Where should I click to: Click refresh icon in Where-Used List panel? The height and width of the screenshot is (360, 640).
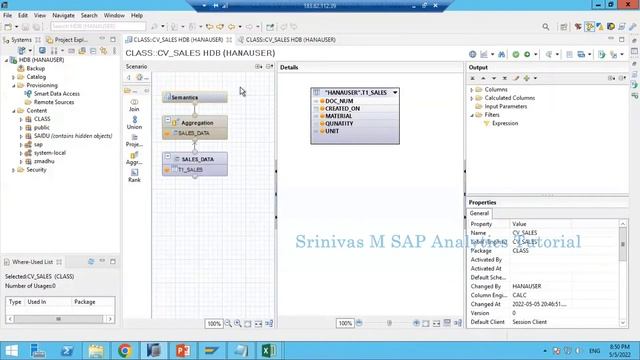91,262
